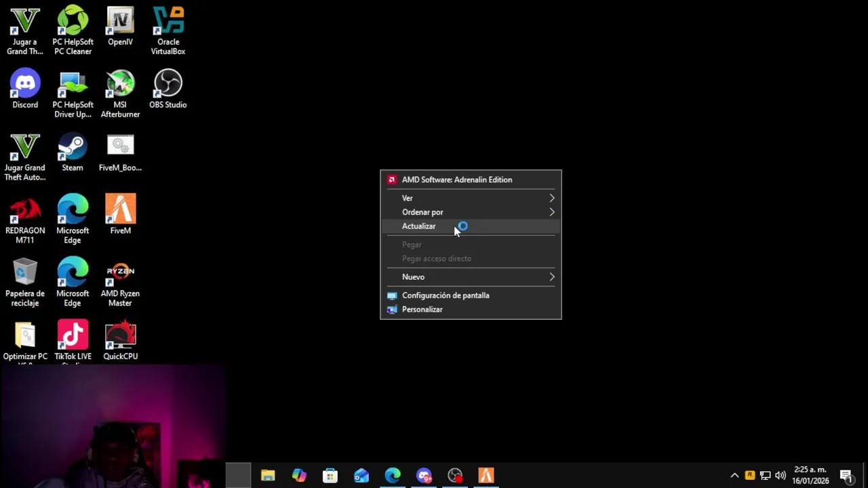This screenshot has width=868, height=488.
Task: Select the MSI Afterburner desktop icon
Action: (120, 94)
